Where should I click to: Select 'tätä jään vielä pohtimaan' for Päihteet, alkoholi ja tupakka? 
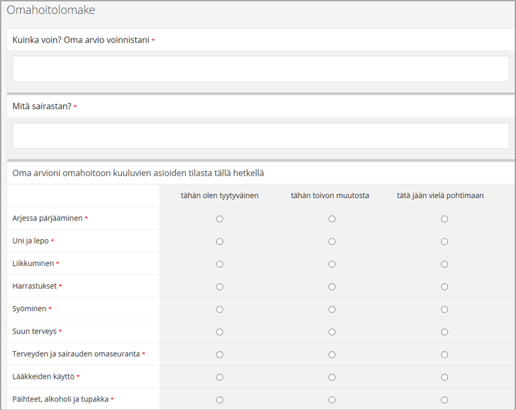click(444, 400)
